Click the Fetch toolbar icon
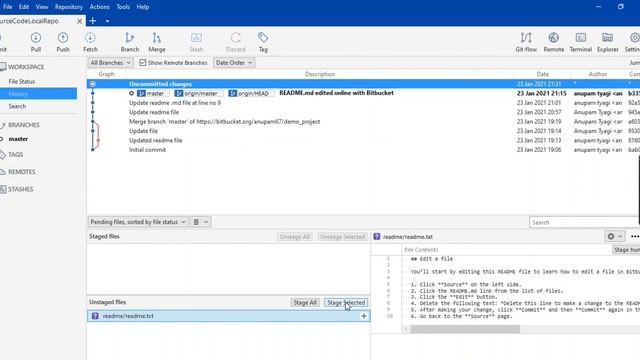The height and width of the screenshot is (360, 640). pos(90,42)
